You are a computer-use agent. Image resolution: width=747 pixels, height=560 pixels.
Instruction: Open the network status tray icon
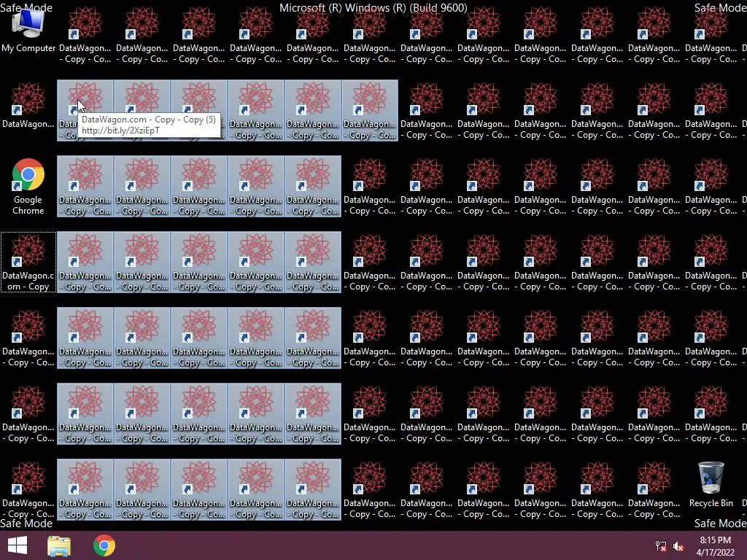pos(660,546)
